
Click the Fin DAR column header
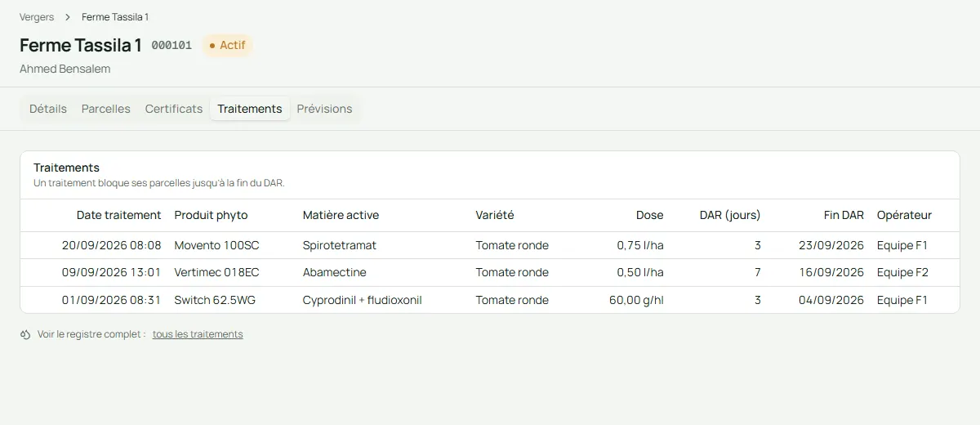(x=844, y=215)
